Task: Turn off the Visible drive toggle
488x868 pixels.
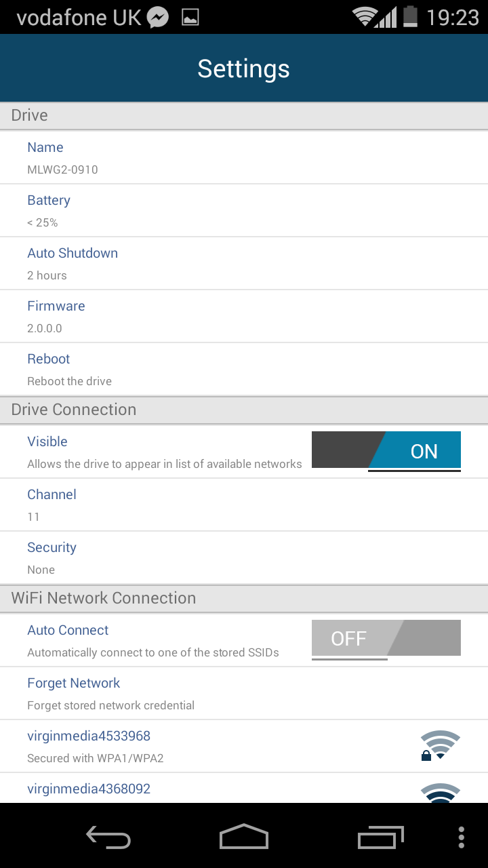Action: tap(386, 451)
